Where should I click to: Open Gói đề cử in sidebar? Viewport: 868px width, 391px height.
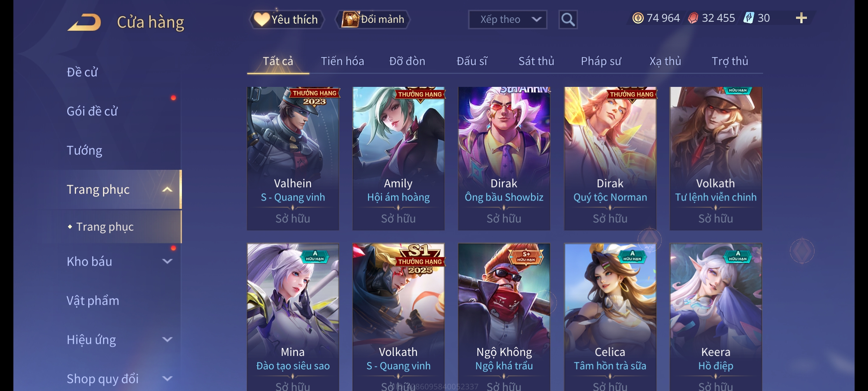(92, 111)
